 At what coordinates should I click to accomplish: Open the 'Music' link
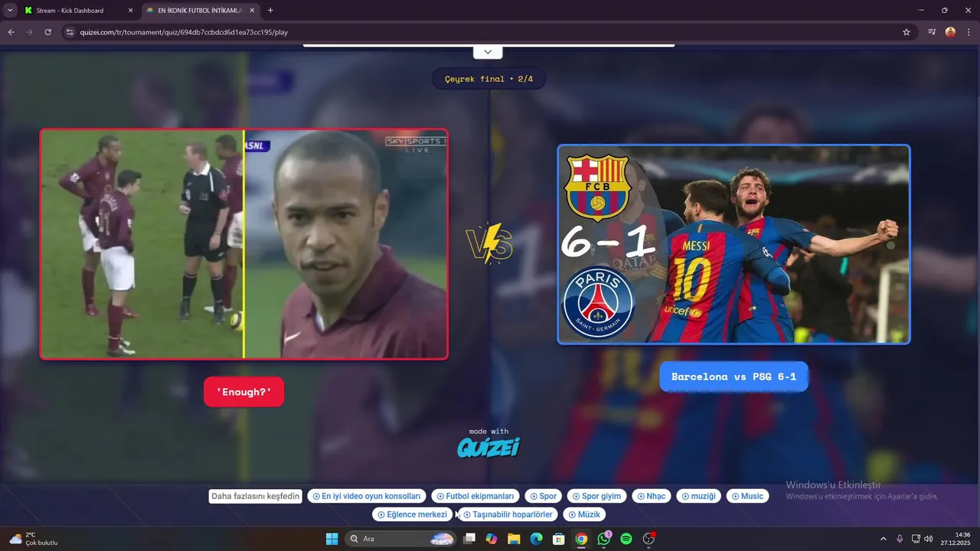(747, 496)
